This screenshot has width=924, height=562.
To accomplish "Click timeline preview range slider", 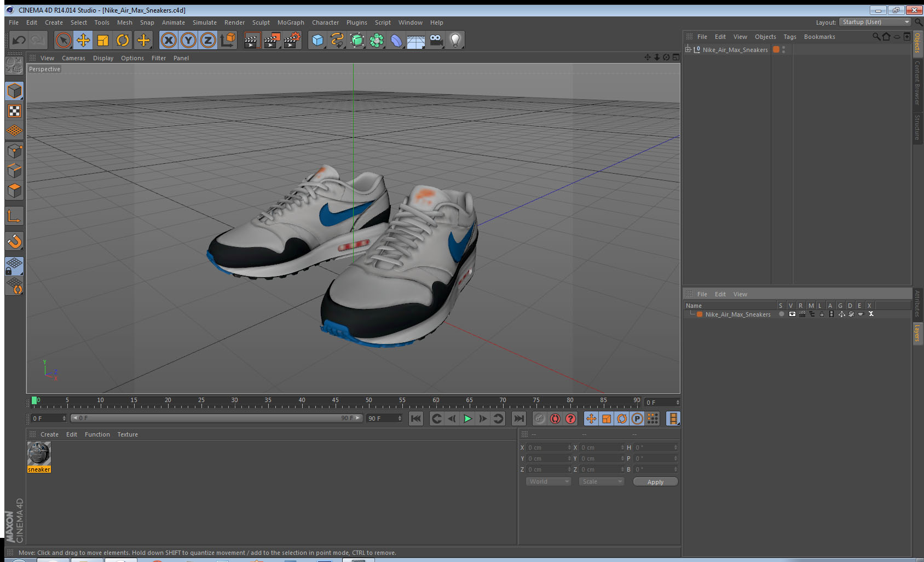I will pos(216,418).
